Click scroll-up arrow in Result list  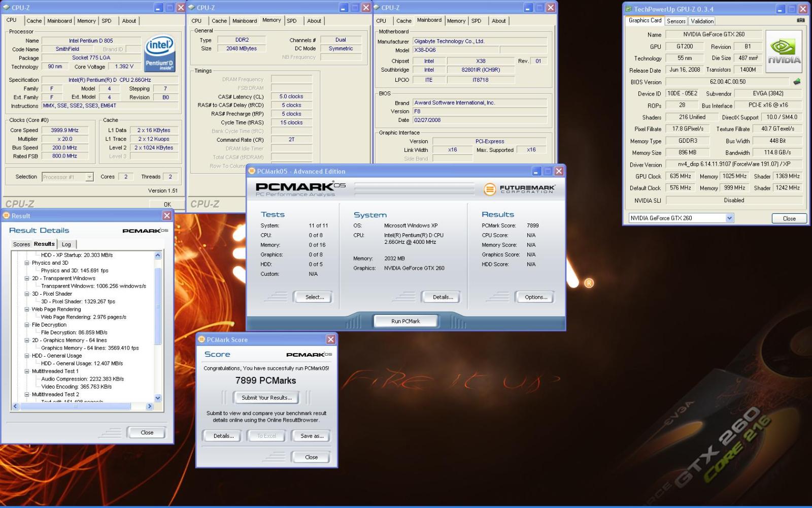coord(158,256)
